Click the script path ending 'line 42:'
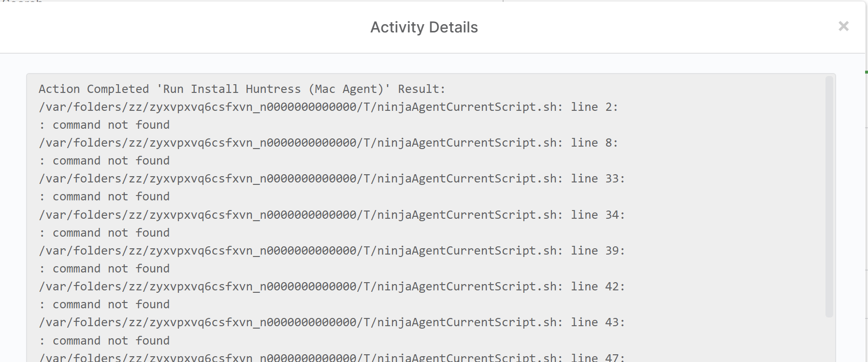Screen dimensions: 868x362 click(x=332, y=287)
